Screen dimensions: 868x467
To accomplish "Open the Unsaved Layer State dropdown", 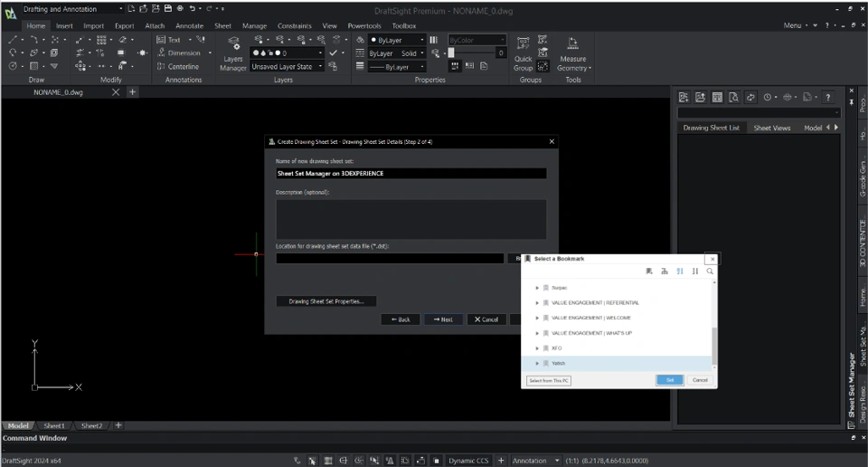I will (x=287, y=66).
